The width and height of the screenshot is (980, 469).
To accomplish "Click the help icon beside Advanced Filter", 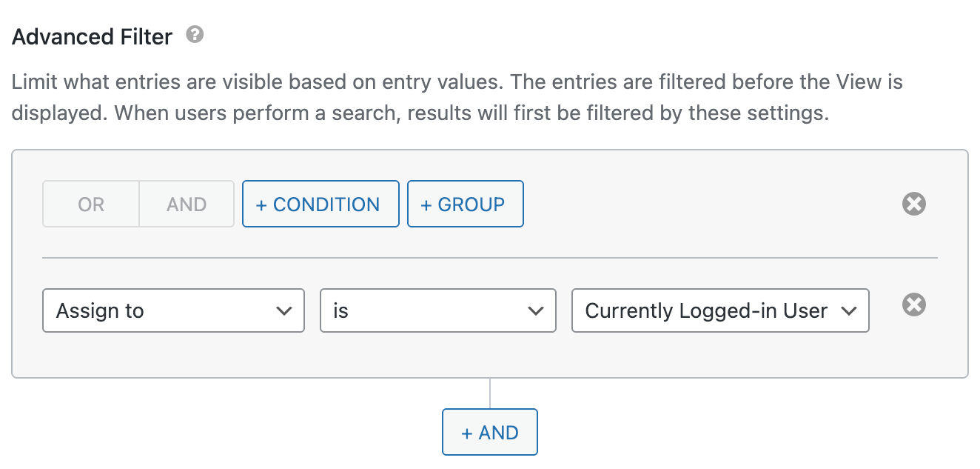I will (194, 34).
